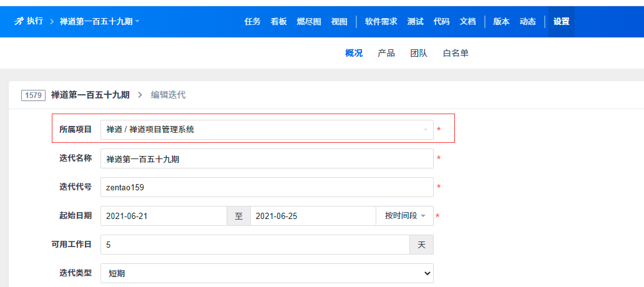This screenshot has width=644, height=287.
Task: Click the 可用工作日 input showing 5
Action: 255,245
